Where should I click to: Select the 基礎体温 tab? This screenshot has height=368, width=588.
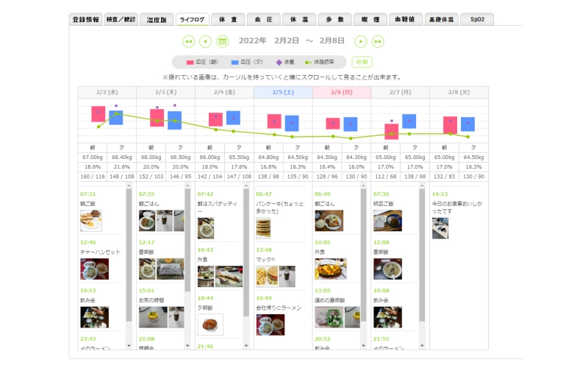(442, 20)
